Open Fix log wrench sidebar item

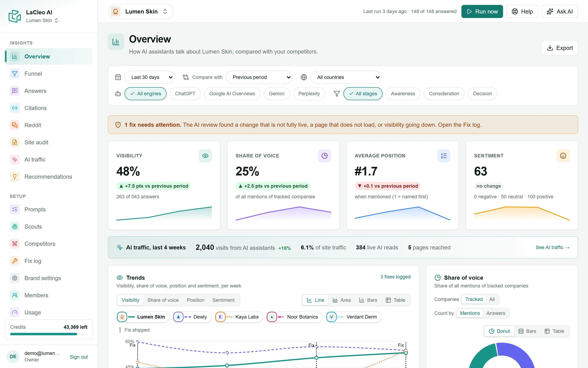click(49, 261)
